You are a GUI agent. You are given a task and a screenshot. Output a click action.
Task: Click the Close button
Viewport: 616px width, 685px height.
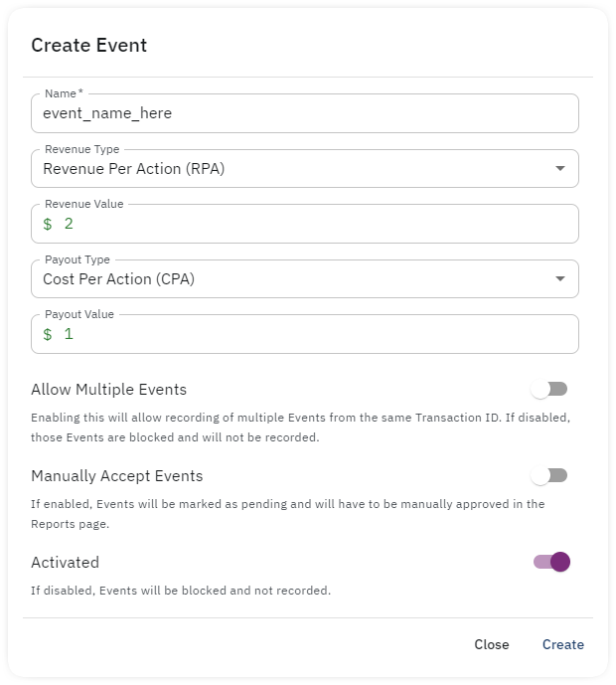(492, 645)
